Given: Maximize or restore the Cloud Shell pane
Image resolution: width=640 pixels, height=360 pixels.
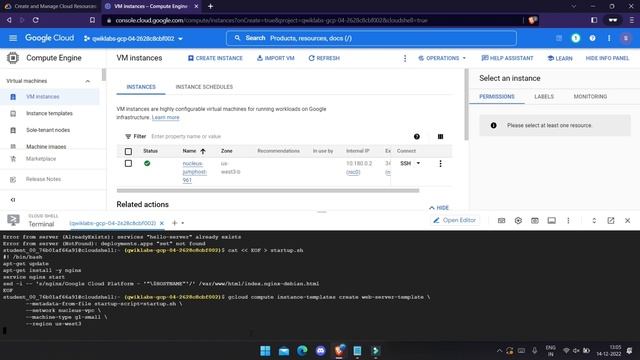Looking at the screenshot, I should click(594, 220).
